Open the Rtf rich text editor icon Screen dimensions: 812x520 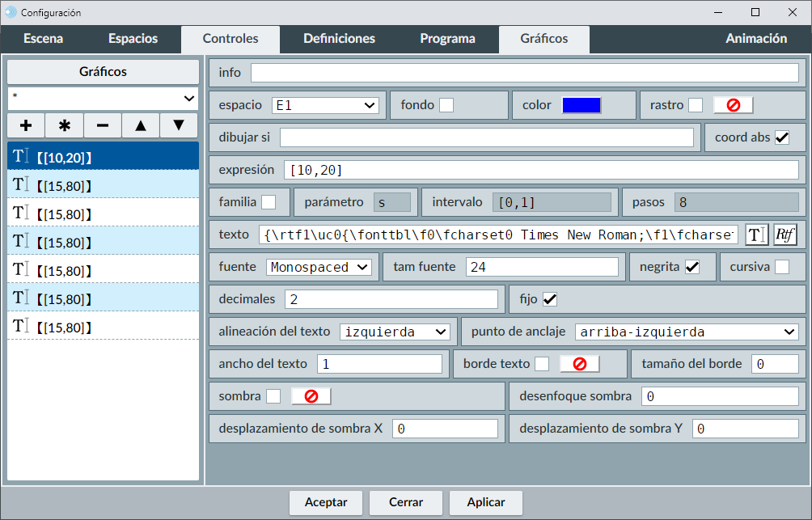[785, 235]
